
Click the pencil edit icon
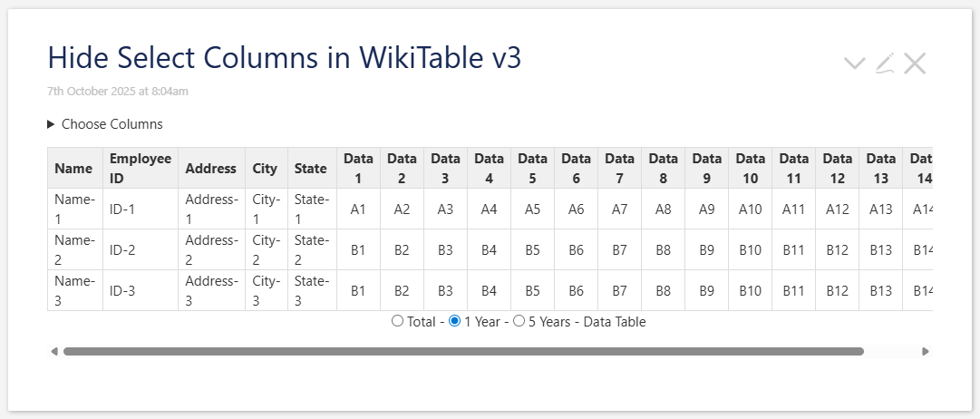click(x=885, y=63)
